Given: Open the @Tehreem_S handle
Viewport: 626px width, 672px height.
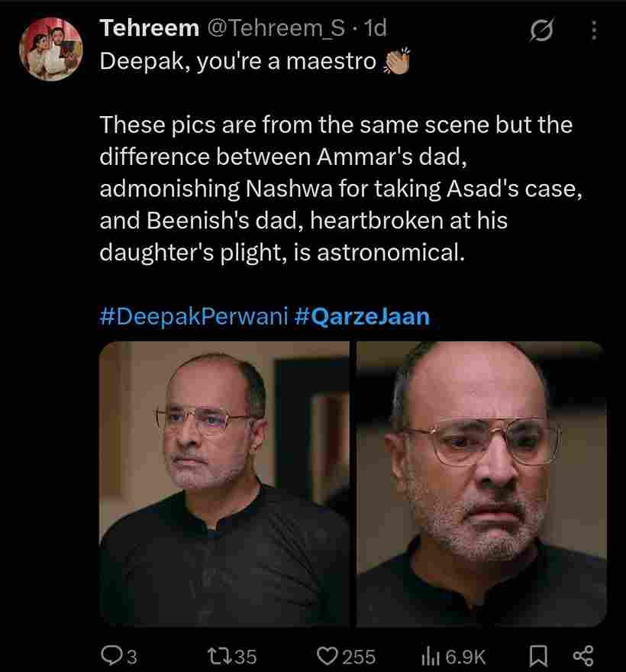Looking at the screenshot, I should [x=276, y=28].
